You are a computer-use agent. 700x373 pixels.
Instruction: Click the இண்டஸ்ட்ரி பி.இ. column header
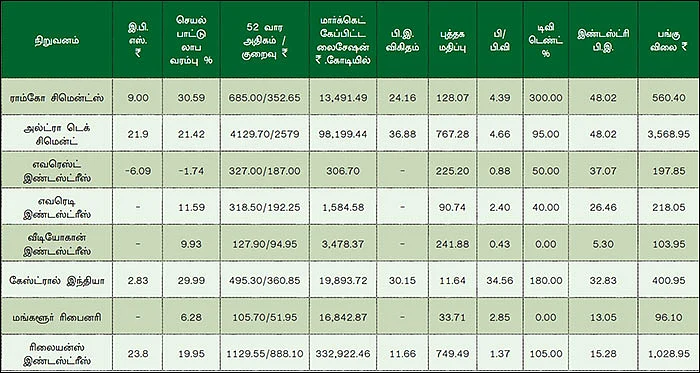[603, 41]
